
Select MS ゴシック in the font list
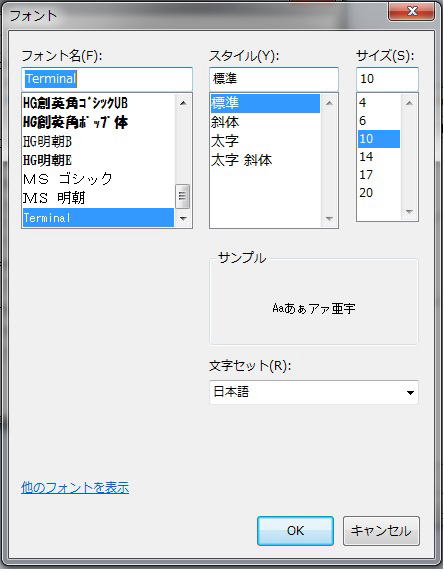tap(98, 179)
